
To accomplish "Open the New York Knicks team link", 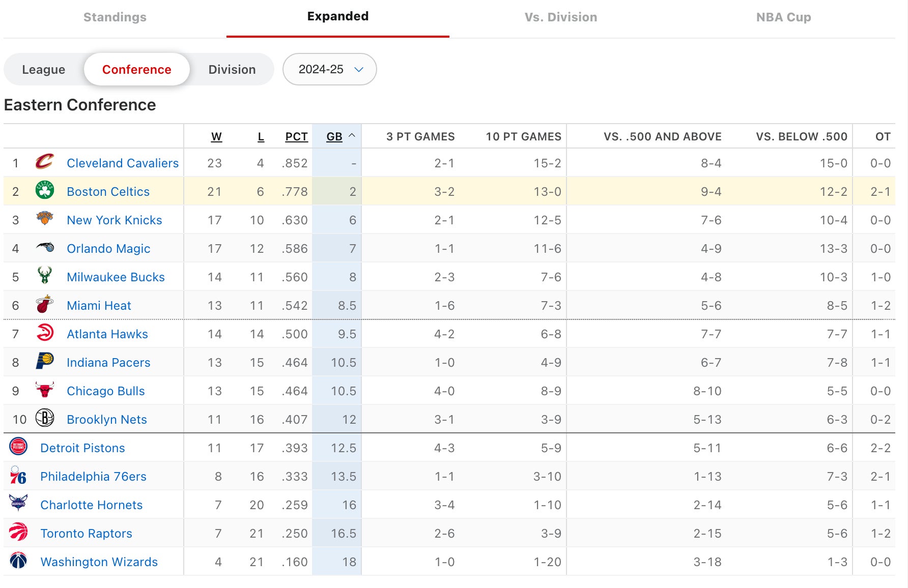I will coord(115,220).
